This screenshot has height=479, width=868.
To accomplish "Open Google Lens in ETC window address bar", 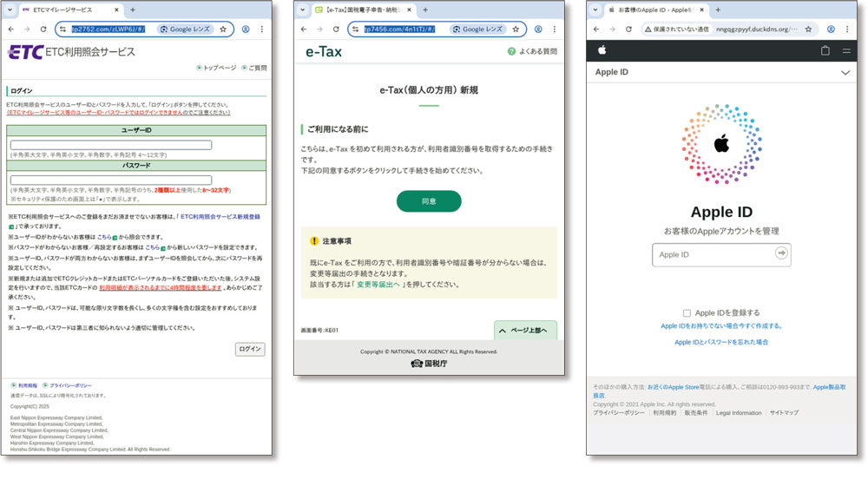I will 186,30.
